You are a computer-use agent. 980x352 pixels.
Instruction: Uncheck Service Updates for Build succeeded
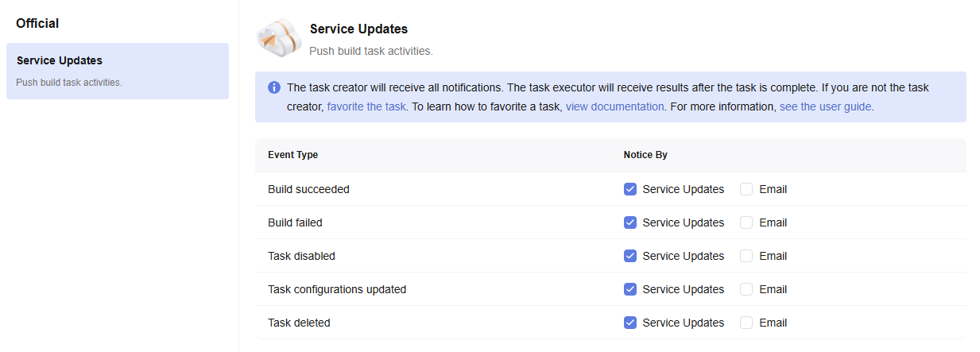pyautogui.click(x=630, y=189)
